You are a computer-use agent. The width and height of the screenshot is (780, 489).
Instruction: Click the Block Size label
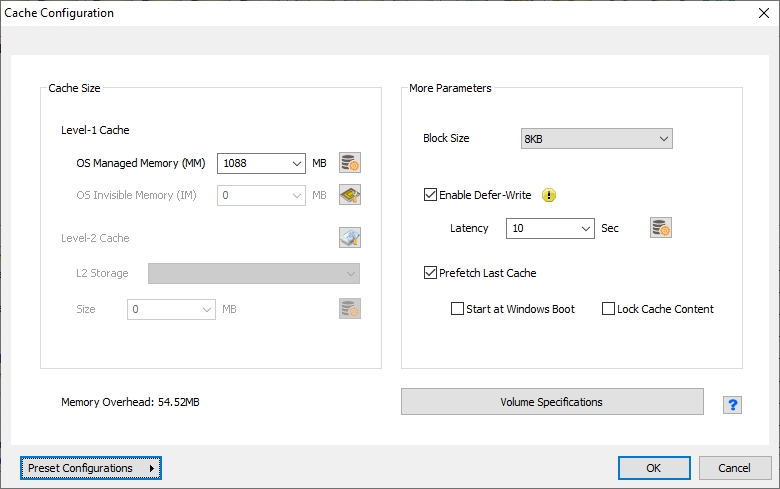coord(446,138)
